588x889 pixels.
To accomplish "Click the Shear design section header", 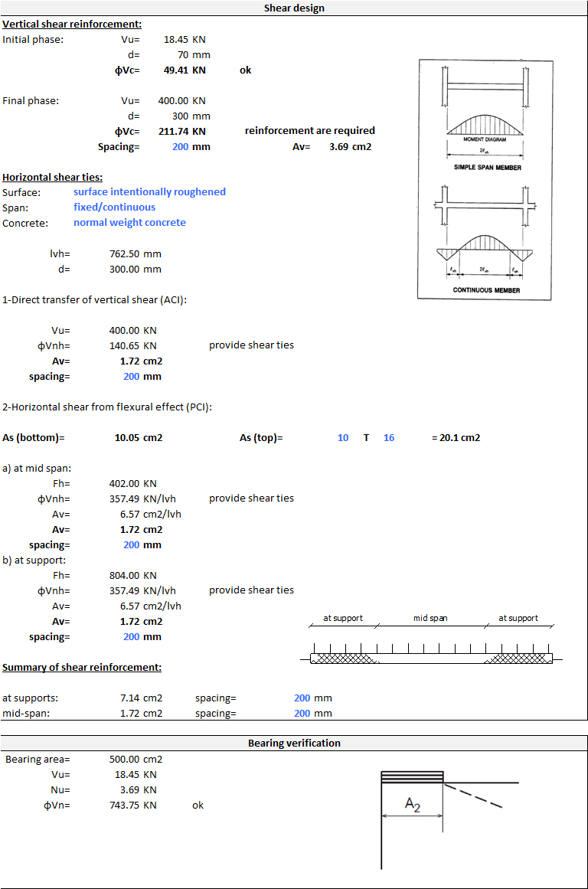I will [294, 8].
